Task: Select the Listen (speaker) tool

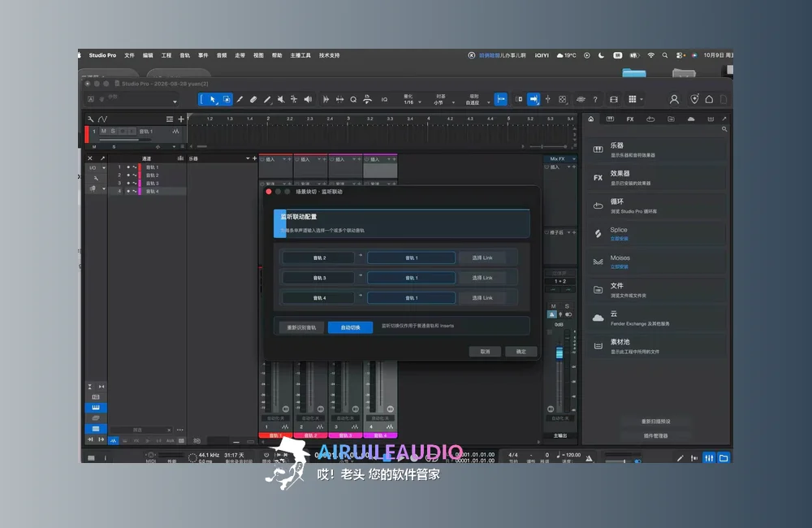Action: 308,99
